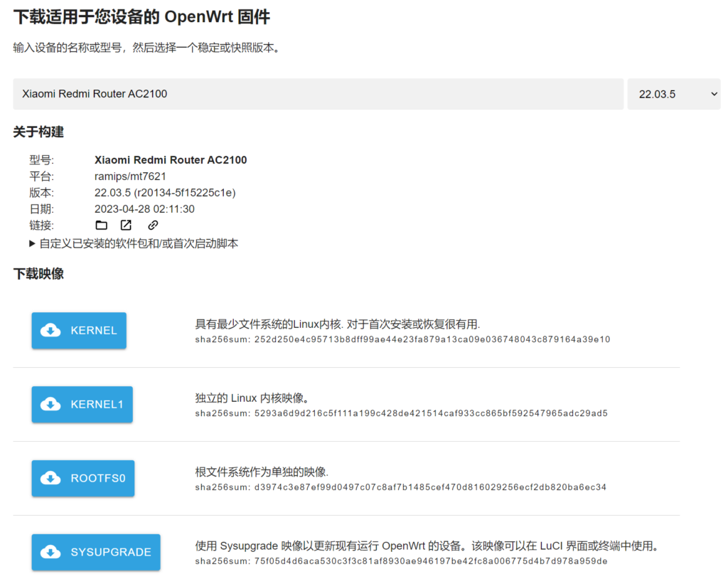Click the SYSUPGRADE sha256sum hash text
The height and width of the screenshot is (579, 728).
point(401,561)
